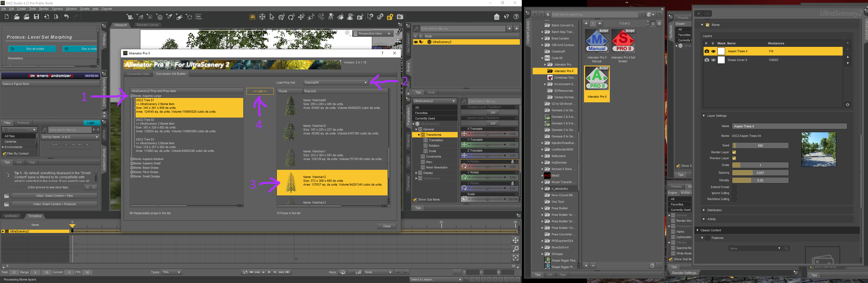
Task: Toggle the Biome checkbox in UltraScenery2
Action: 708,25
